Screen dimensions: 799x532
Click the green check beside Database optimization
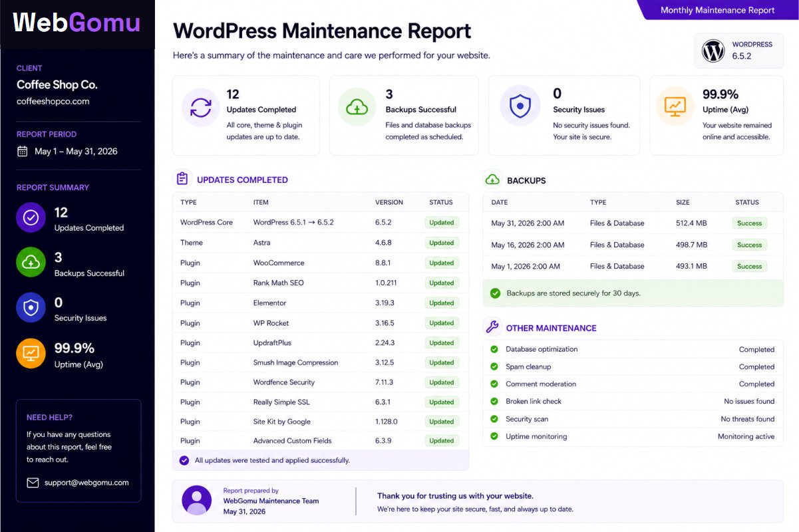494,349
